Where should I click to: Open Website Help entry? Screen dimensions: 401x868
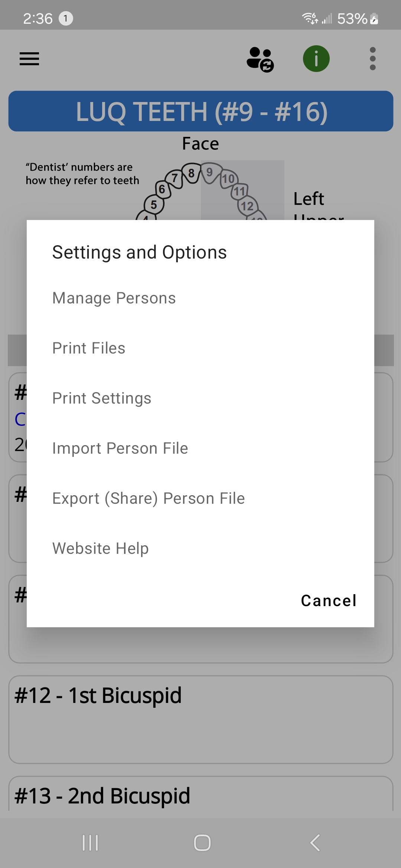[x=100, y=549]
